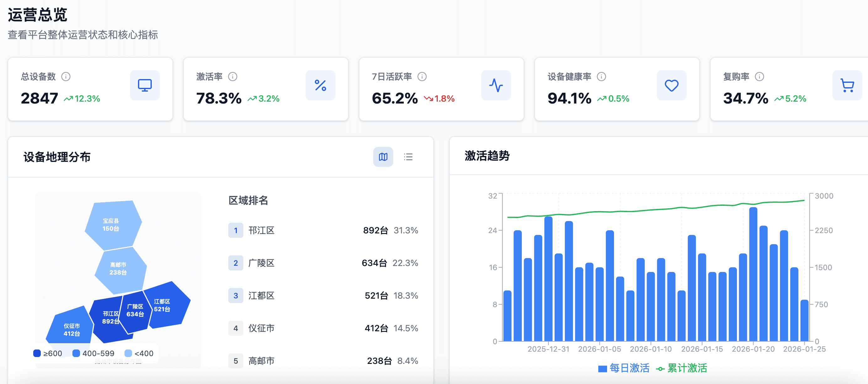
Task: Click the heart icon on 设备健康率 card
Action: (x=672, y=85)
